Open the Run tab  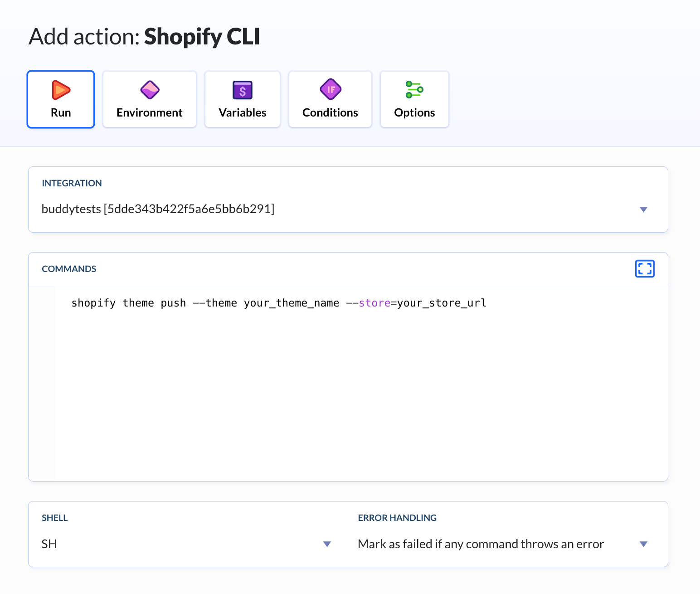tap(61, 99)
